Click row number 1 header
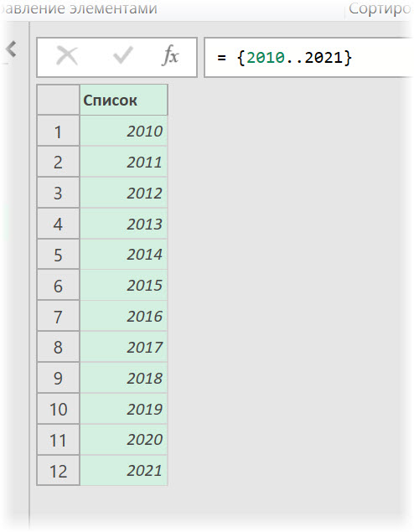 point(58,132)
